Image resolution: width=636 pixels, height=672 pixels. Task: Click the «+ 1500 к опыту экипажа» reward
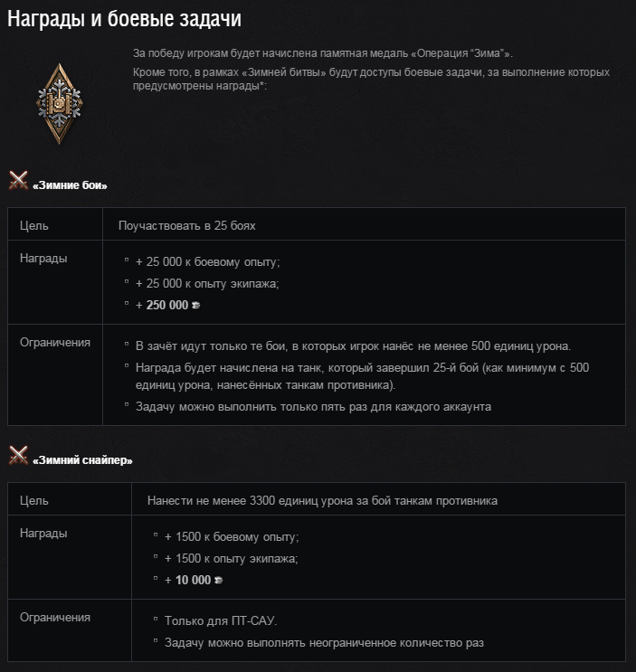click(x=231, y=558)
